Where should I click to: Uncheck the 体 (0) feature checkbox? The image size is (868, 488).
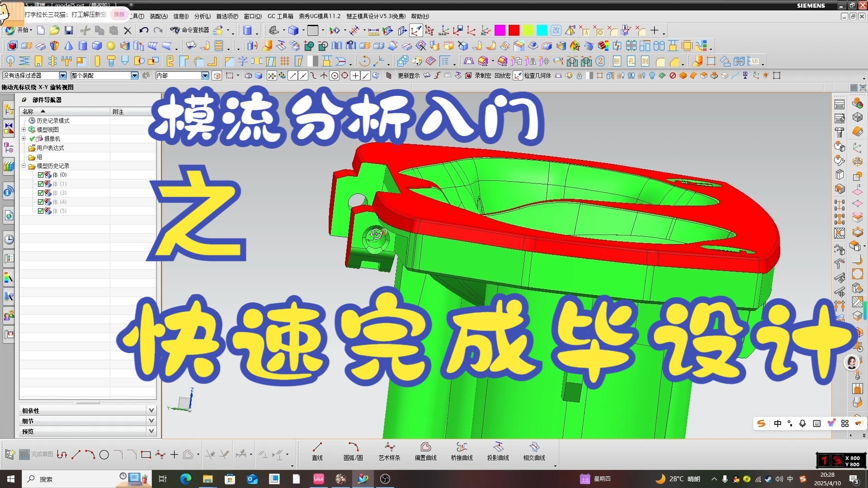click(x=40, y=174)
